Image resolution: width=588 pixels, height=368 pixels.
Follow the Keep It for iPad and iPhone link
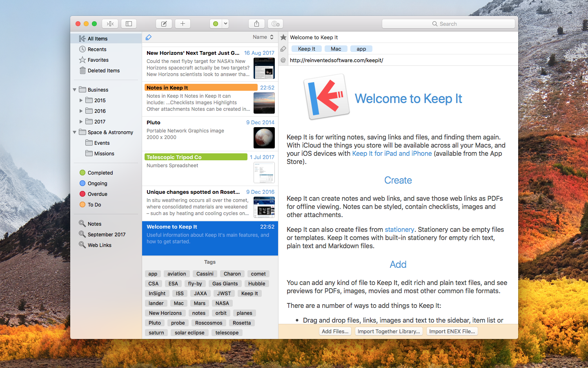(392, 153)
